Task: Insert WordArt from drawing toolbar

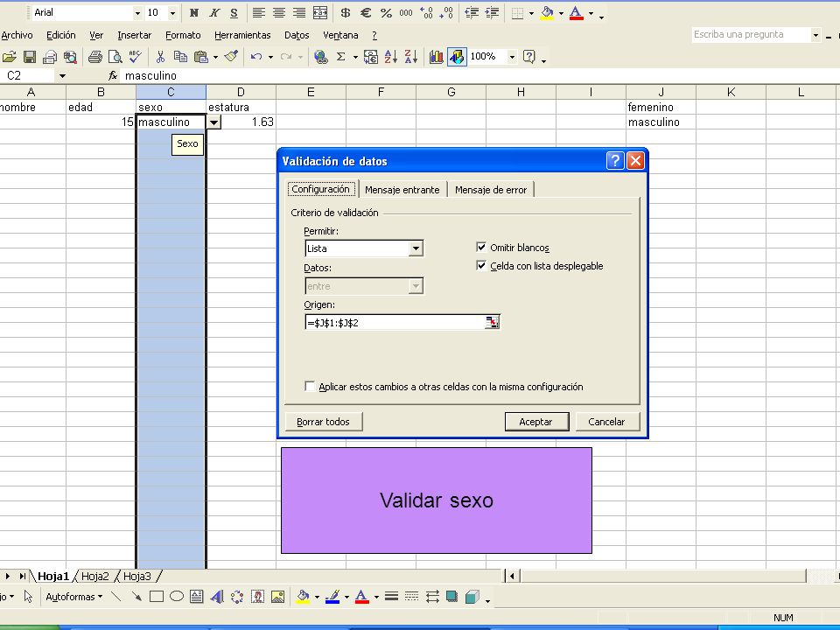Action: (x=217, y=597)
